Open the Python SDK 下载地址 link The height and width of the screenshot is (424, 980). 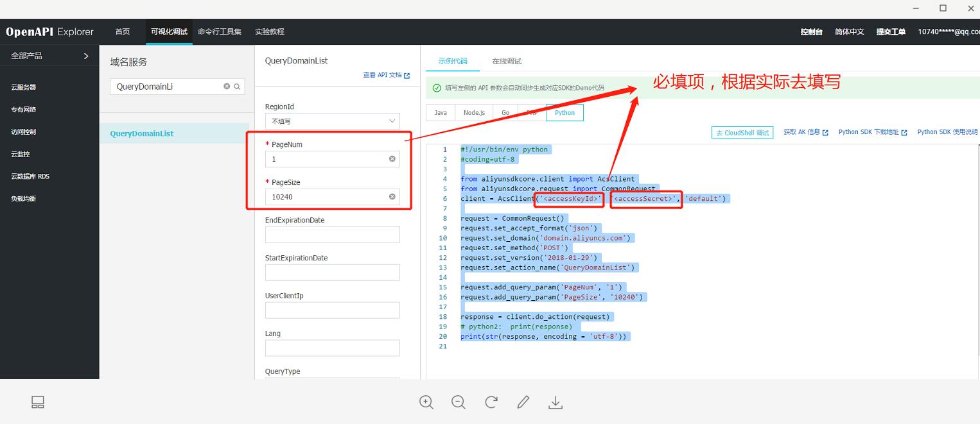872,132
